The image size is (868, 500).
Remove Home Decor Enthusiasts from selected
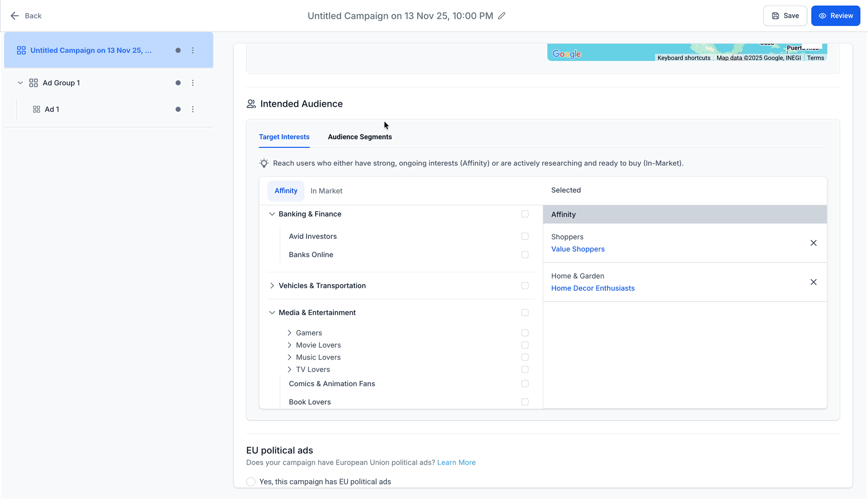click(x=813, y=282)
